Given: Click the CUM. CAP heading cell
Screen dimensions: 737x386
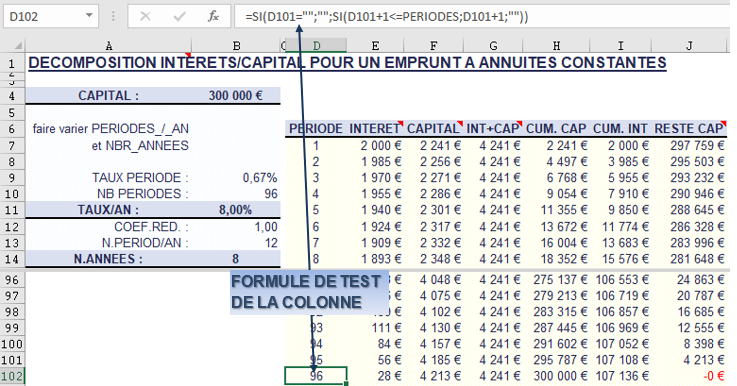Looking at the screenshot, I should (556, 128).
